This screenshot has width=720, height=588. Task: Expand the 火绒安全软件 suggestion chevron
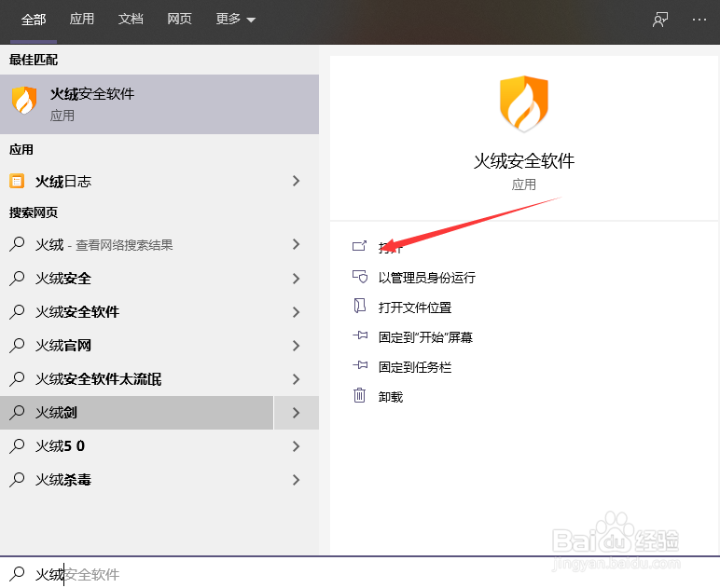coord(297,312)
